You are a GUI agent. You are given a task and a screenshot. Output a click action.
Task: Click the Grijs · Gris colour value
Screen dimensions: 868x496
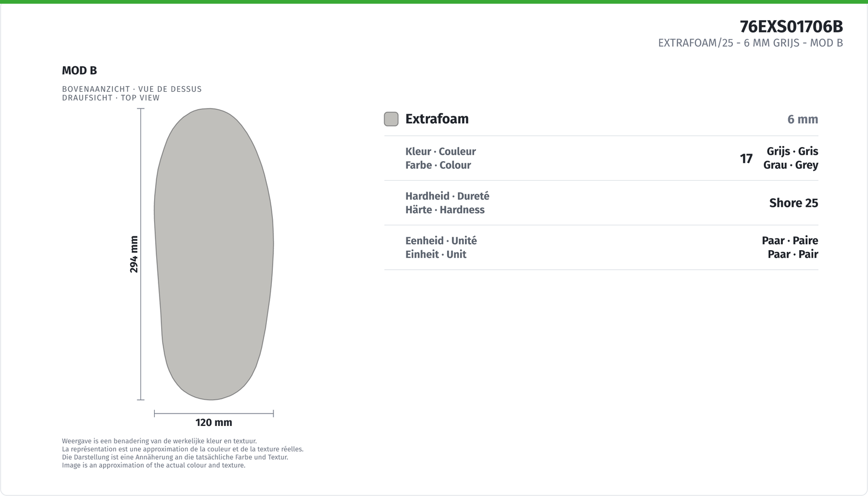point(792,151)
